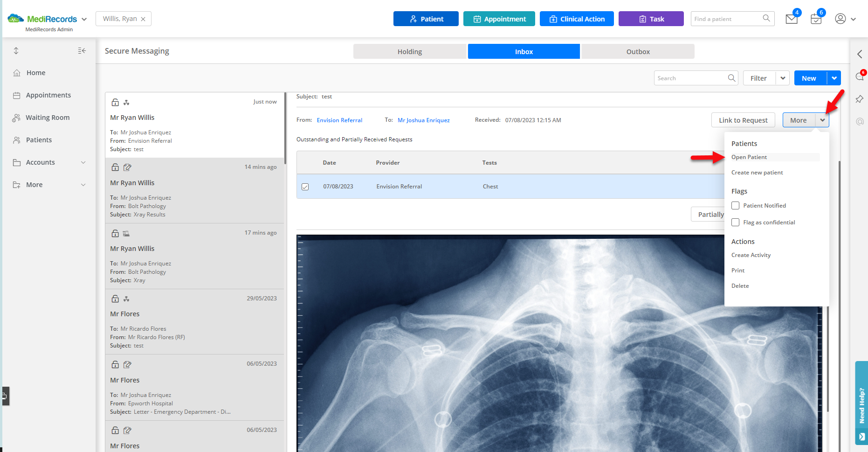Click the Filter button

(759, 78)
